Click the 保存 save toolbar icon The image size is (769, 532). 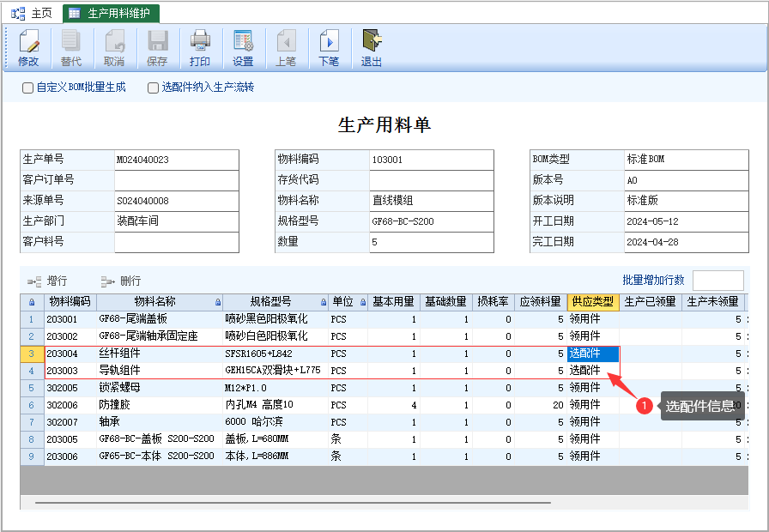157,47
